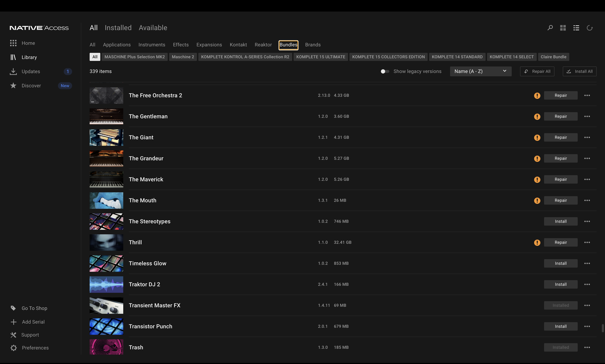Screen dimensions: 605x364
Task: Click the Install All button
Action: [579, 71]
